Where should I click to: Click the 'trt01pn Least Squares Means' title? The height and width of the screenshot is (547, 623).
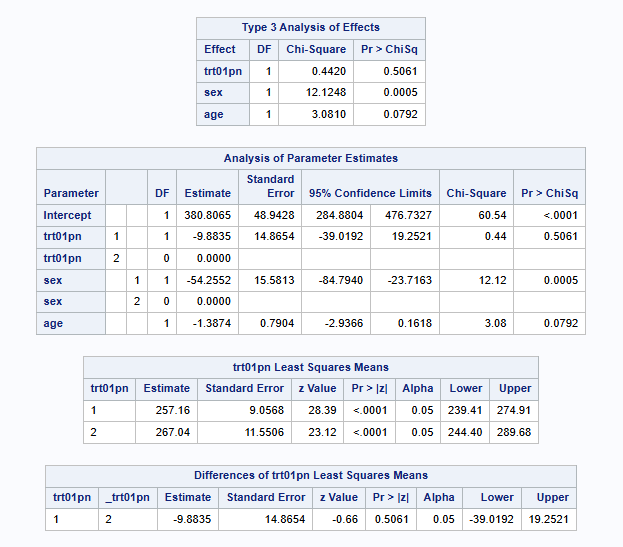pos(310,367)
